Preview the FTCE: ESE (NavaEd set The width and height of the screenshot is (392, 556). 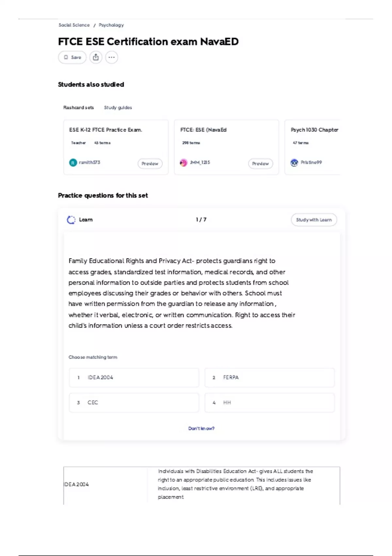[x=260, y=164]
